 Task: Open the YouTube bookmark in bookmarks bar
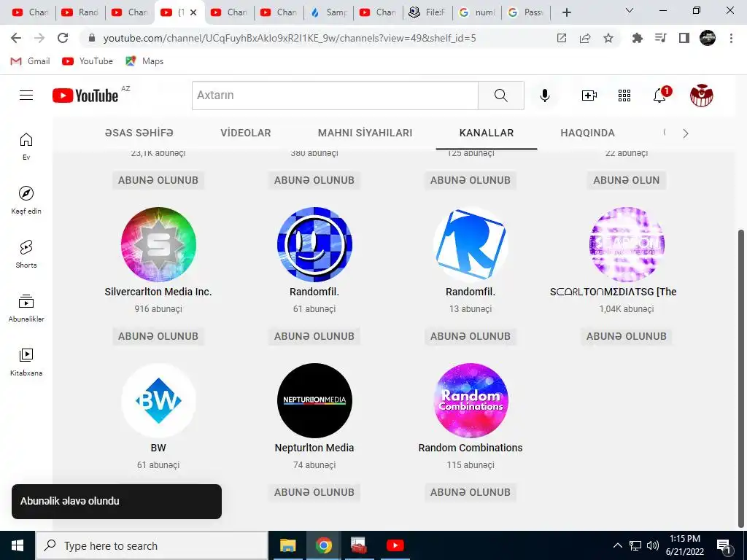[88, 61]
